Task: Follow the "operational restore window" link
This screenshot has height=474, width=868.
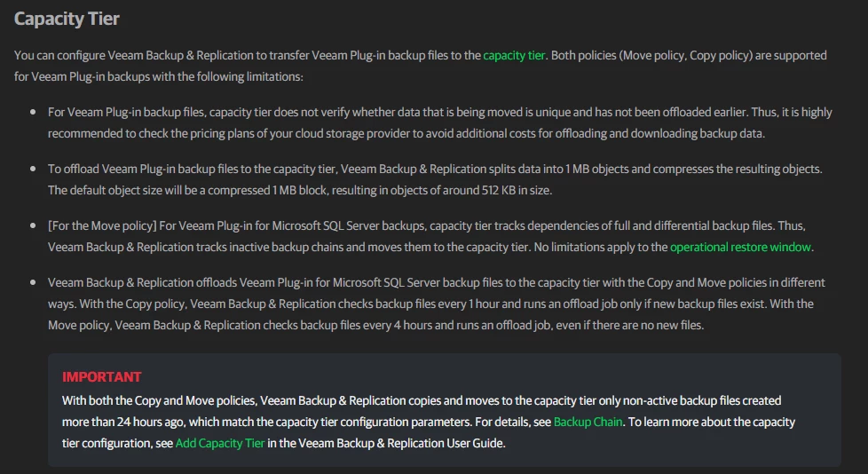Action: [x=740, y=247]
